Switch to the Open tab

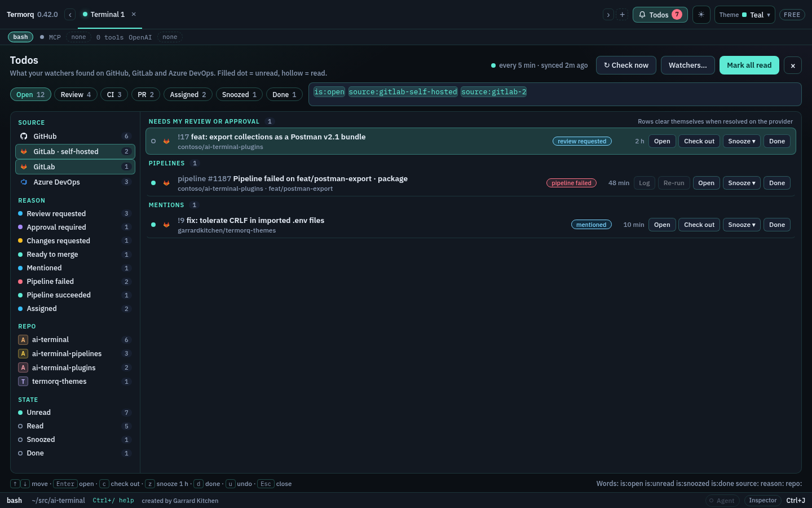[30, 95]
